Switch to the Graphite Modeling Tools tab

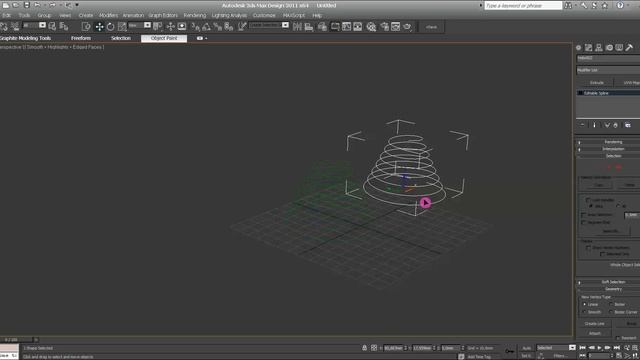click(25, 38)
